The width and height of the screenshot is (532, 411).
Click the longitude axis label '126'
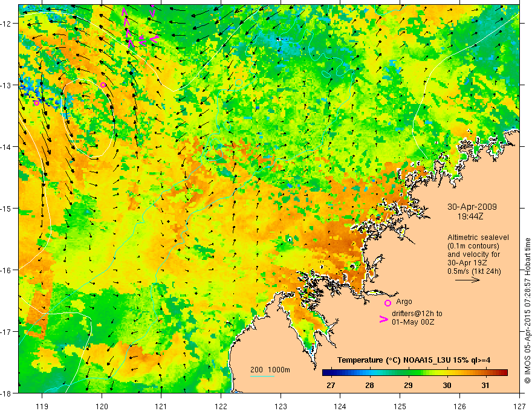459,406
